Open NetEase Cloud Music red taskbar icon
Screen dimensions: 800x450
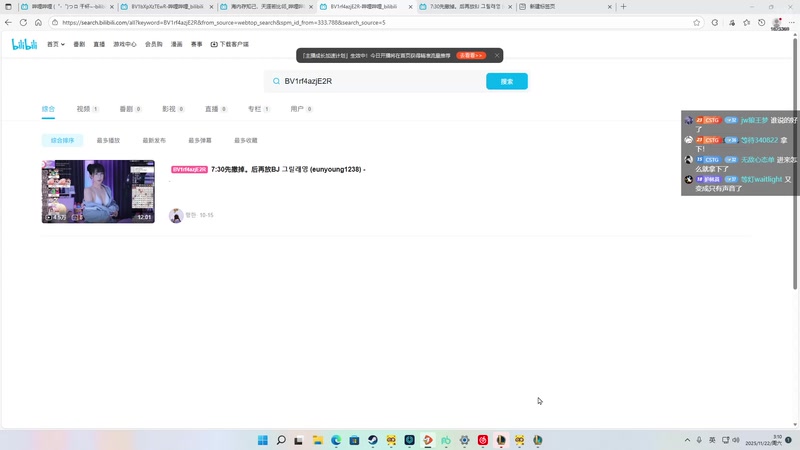point(483,440)
